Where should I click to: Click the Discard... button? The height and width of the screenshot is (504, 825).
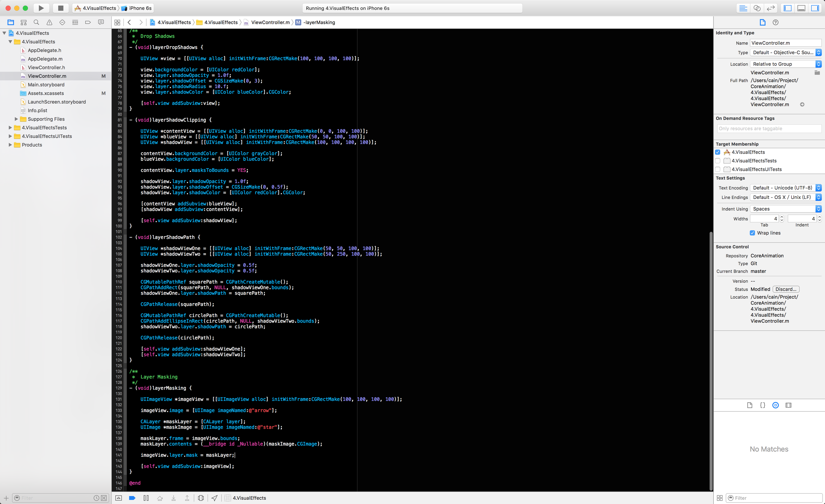[786, 289]
